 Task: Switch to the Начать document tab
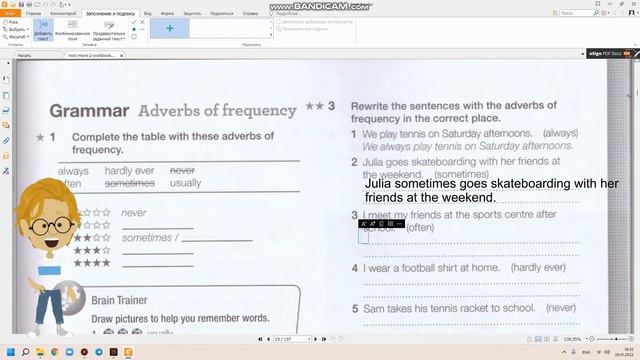click(x=24, y=55)
